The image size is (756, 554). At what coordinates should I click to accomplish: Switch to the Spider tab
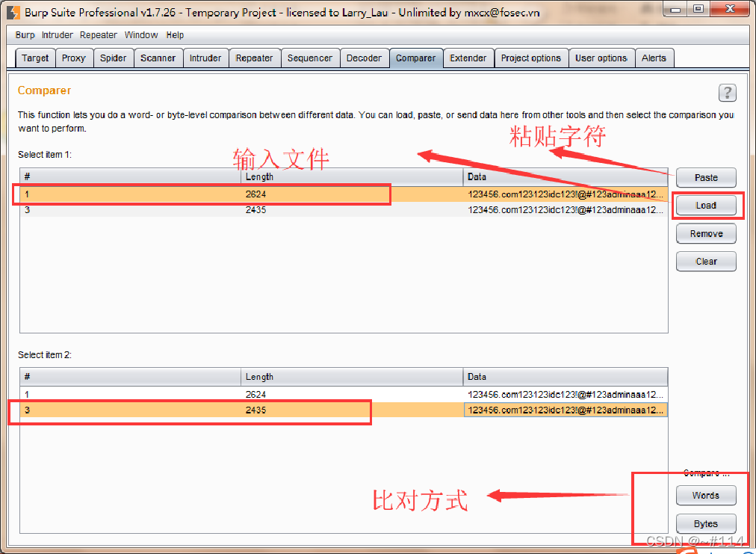pyautogui.click(x=114, y=58)
